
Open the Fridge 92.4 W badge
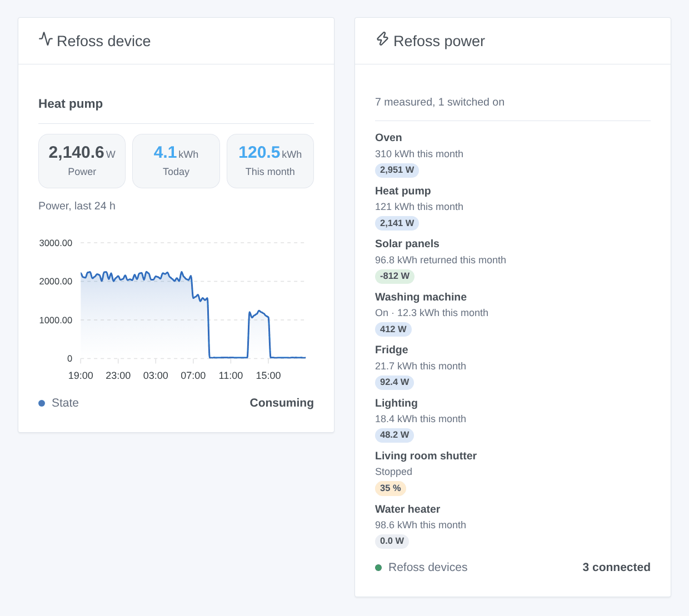click(395, 382)
